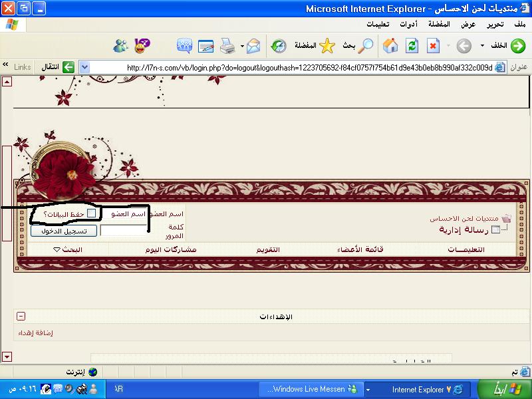
Task: Open the History clock icon
Action: pos(279,46)
